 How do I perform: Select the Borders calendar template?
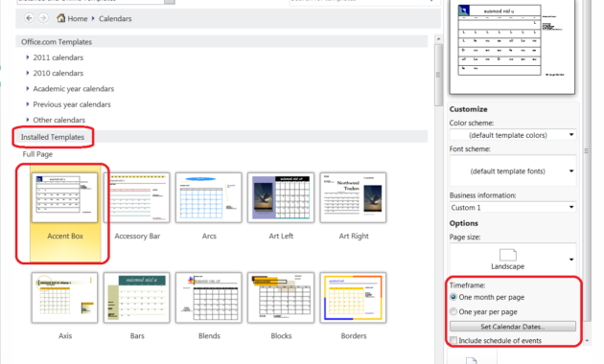pyautogui.click(x=353, y=298)
